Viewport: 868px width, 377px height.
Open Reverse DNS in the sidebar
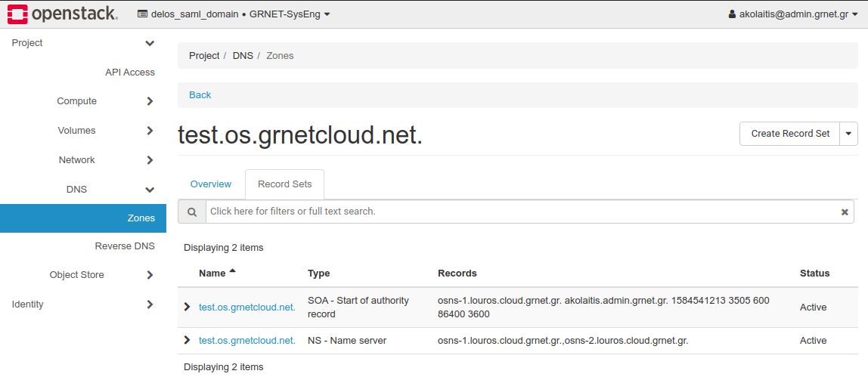(x=125, y=246)
